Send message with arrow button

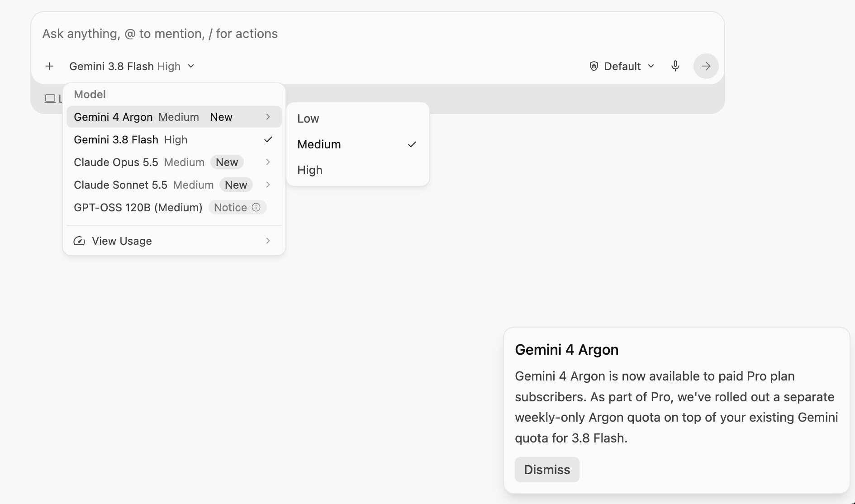pos(706,66)
